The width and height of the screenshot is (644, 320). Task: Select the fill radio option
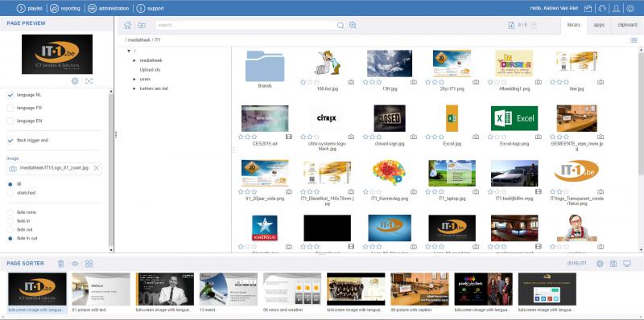[x=10, y=184]
